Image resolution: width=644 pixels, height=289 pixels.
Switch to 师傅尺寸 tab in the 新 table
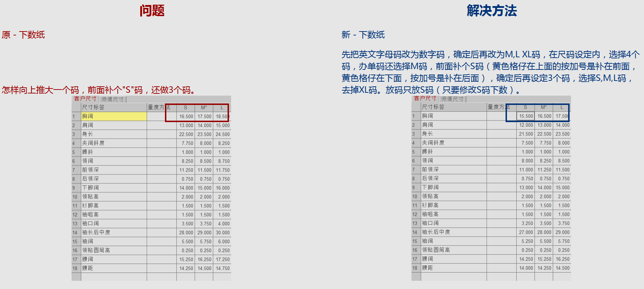452,99
